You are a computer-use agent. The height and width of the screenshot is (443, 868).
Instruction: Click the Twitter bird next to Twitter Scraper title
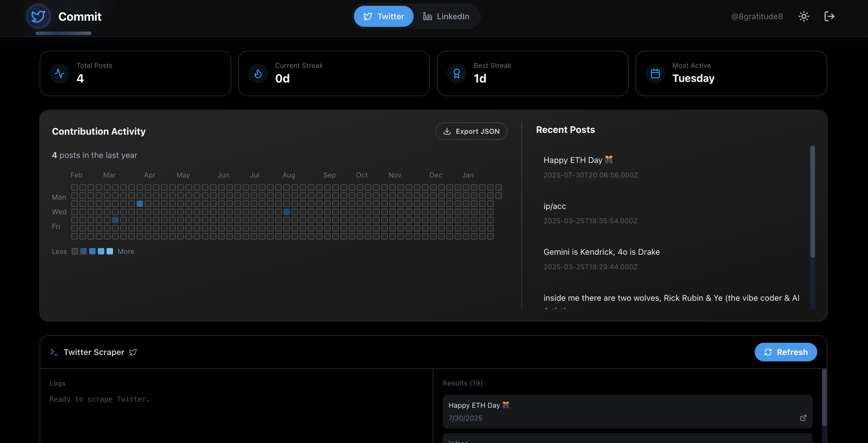coord(133,352)
